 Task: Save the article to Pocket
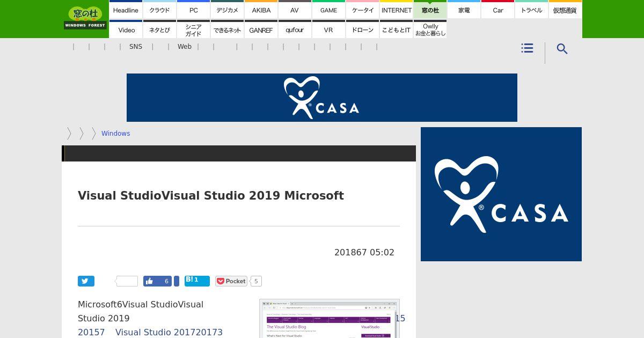tap(231, 281)
